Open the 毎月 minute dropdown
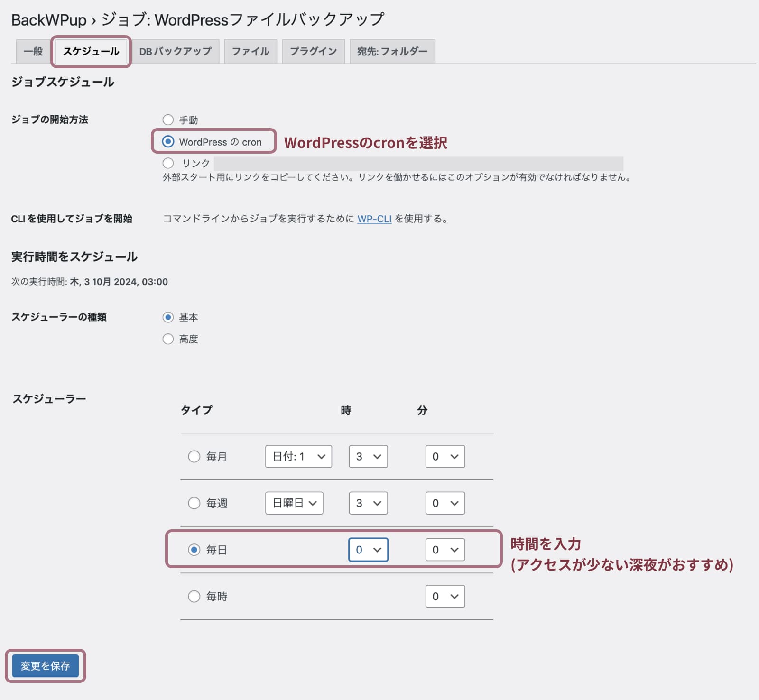 point(445,456)
